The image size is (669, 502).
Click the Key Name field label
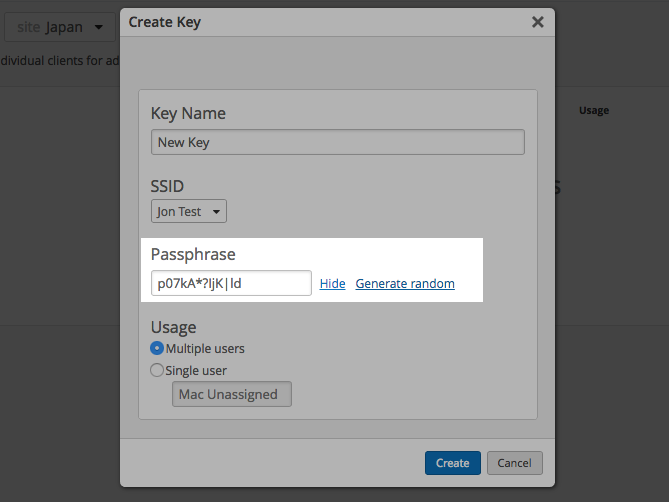[188, 114]
